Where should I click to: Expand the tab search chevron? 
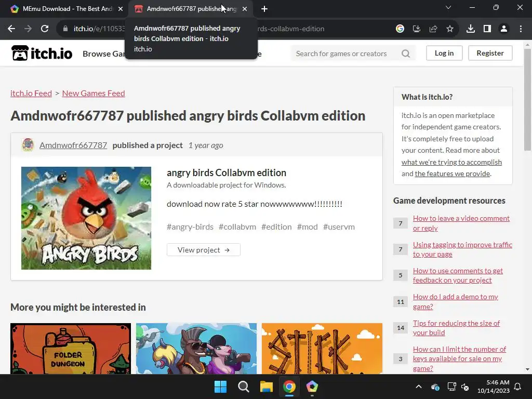coord(448,7)
